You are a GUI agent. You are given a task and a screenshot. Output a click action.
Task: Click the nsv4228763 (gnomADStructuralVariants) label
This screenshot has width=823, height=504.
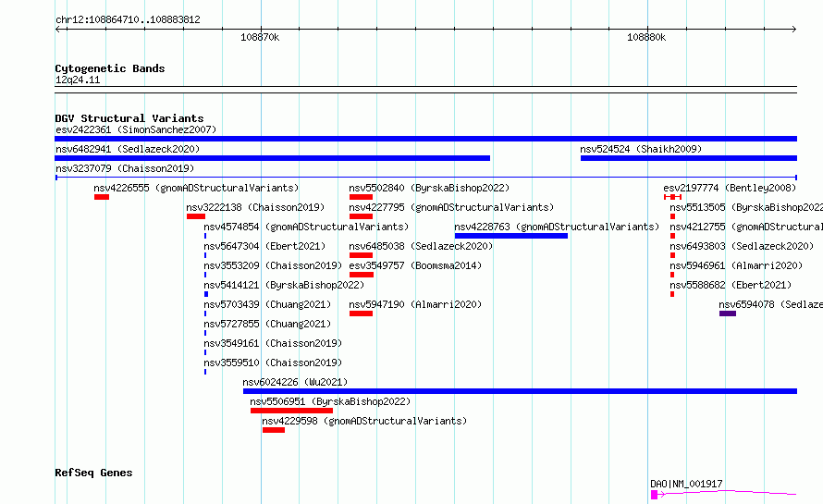(x=557, y=227)
